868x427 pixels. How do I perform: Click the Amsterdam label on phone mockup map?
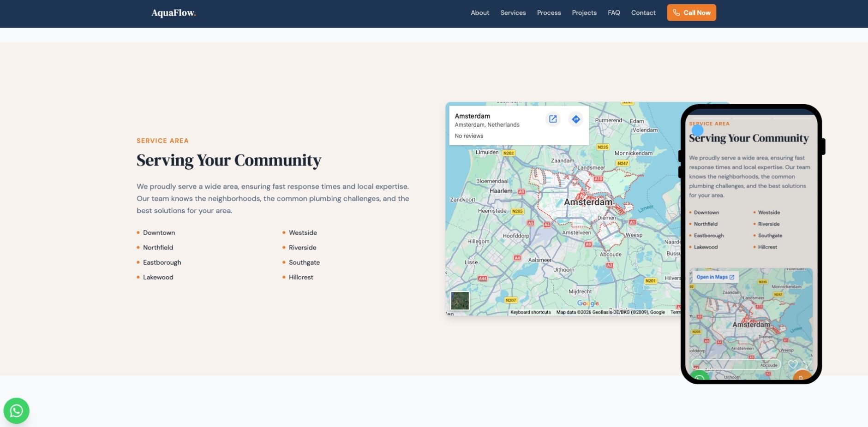(751, 325)
